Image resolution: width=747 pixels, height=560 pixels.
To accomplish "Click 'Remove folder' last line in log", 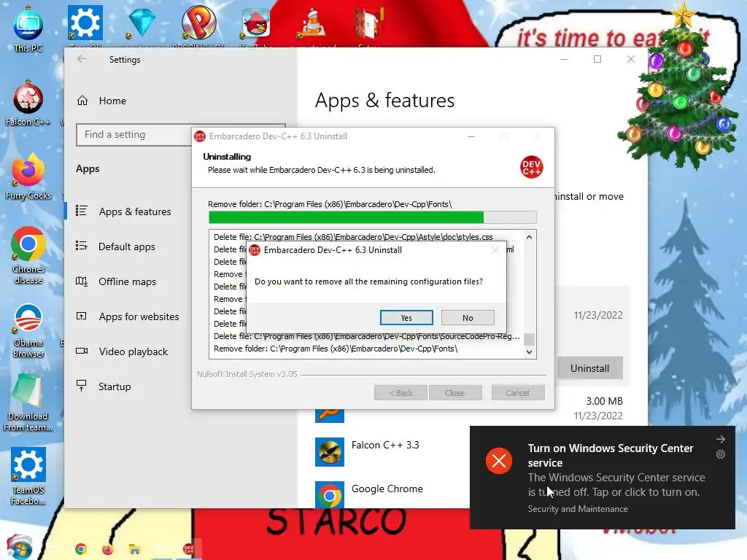I will point(336,349).
